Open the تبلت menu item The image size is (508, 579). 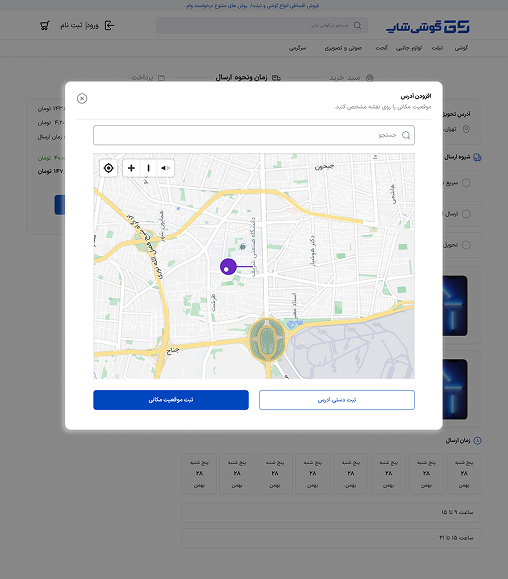437,48
